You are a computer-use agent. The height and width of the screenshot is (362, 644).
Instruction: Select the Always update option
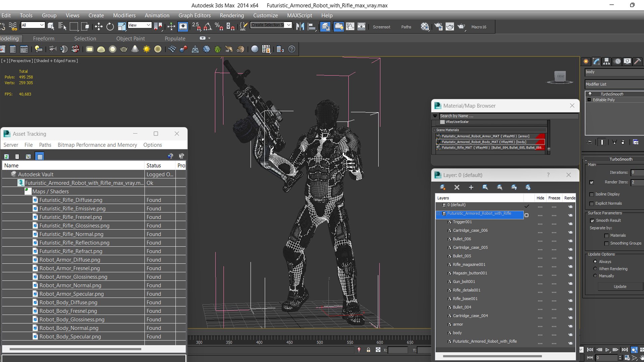click(x=595, y=261)
